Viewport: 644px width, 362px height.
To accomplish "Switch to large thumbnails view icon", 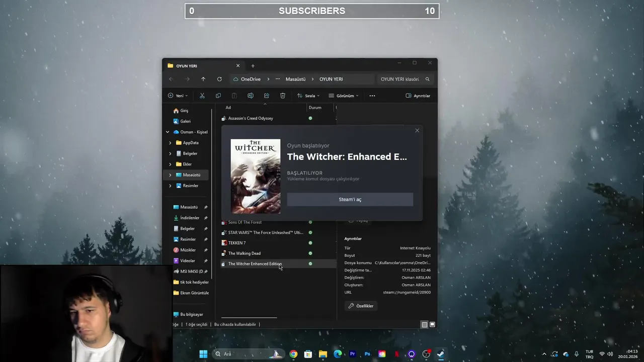I will click(x=432, y=324).
